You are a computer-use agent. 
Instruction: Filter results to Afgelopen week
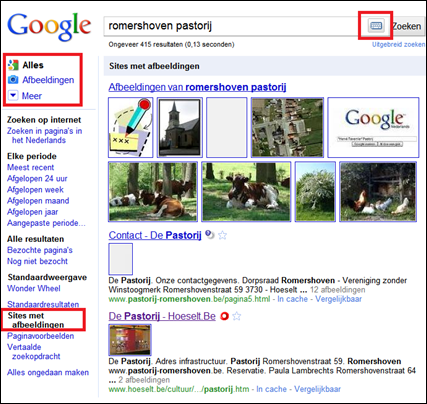pos(35,190)
